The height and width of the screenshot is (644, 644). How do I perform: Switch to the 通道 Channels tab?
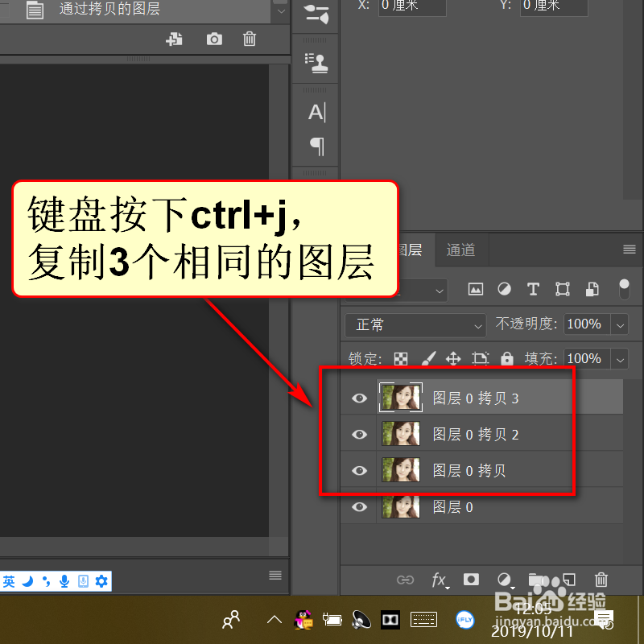click(x=461, y=250)
